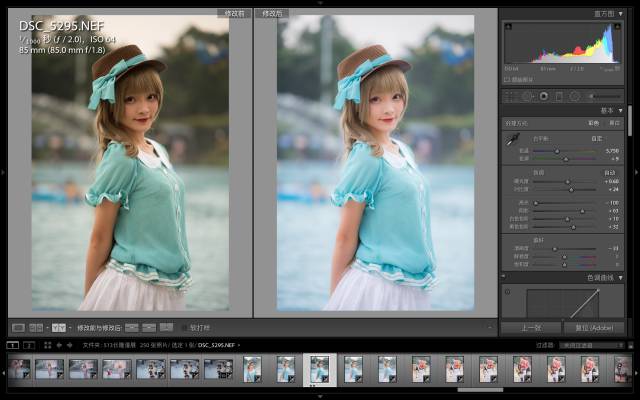
Task: Select the radial filter tool icon
Action: [x=575, y=97]
